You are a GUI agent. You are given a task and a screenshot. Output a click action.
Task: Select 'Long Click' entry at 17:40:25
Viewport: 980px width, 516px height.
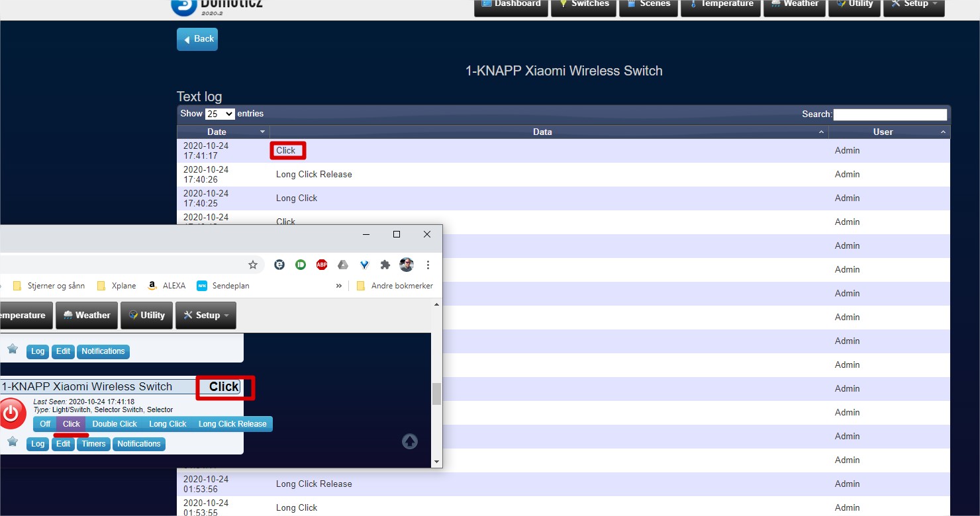click(297, 198)
